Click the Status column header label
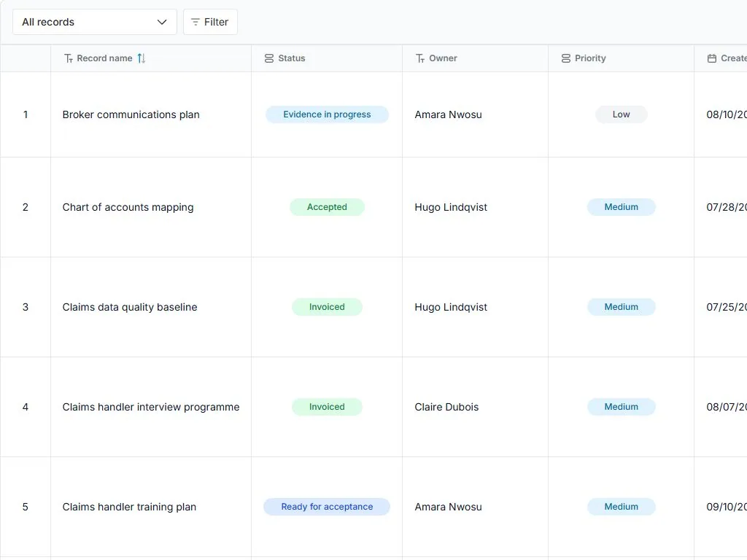This screenshot has width=747, height=560. coord(292,58)
